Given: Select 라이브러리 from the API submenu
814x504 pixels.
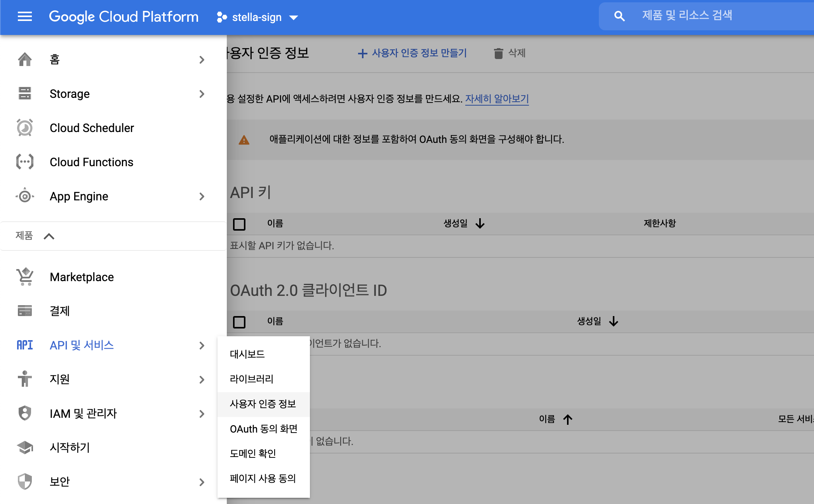Looking at the screenshot, I should pos(252,379).
